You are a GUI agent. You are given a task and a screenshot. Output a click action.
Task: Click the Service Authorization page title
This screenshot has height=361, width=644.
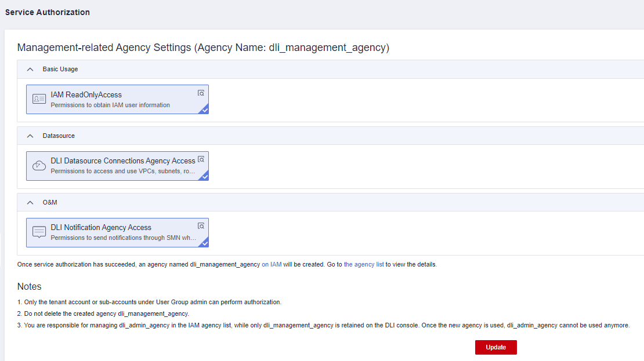click(x=47, y=12)
